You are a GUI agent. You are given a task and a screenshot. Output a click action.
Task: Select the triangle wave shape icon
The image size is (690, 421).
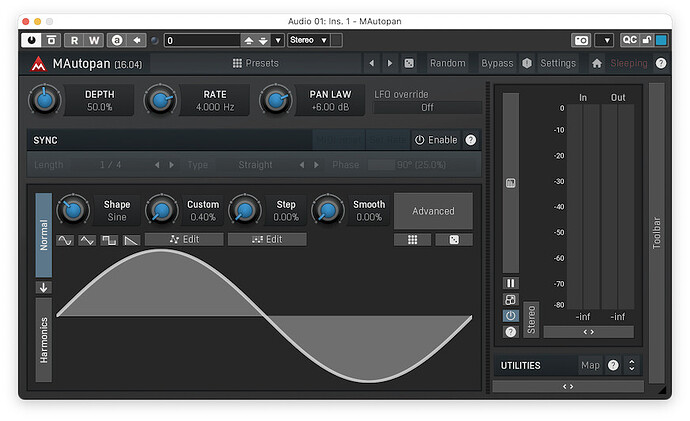[x=87, y=240]
